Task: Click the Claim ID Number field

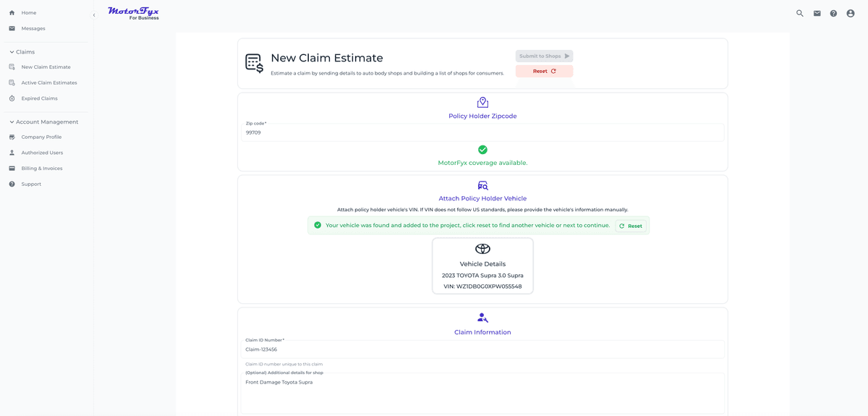Action: (482, 349)
